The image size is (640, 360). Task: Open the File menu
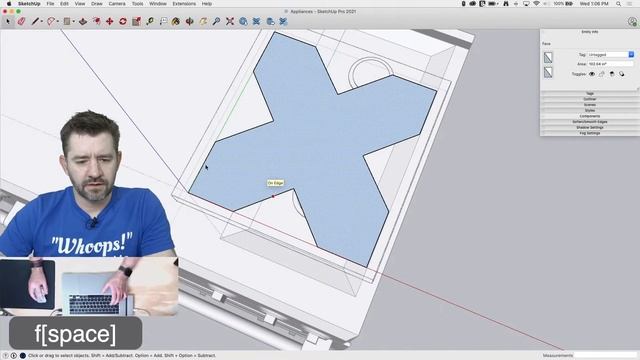tap(50, 4)
